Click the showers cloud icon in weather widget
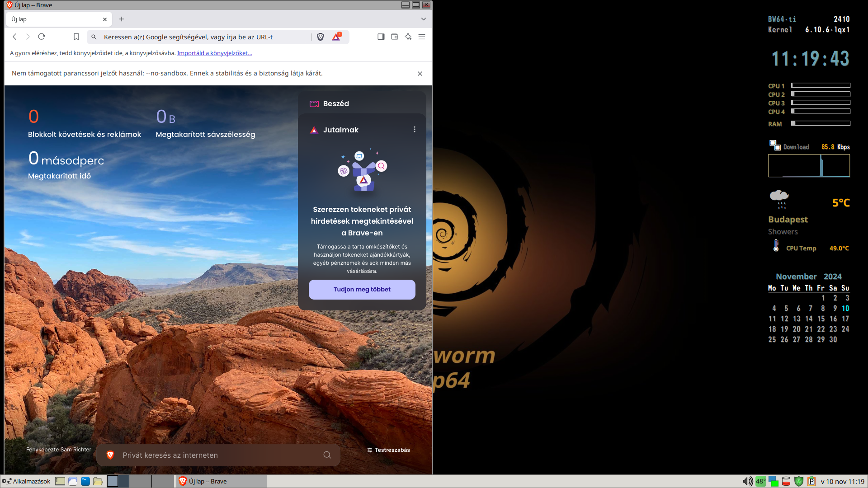Viewport: 868px width, 488px height. click(779, 199)
